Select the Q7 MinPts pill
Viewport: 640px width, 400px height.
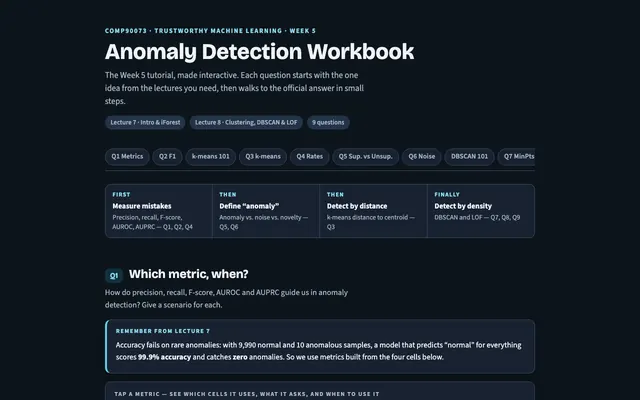pos(517,157)
